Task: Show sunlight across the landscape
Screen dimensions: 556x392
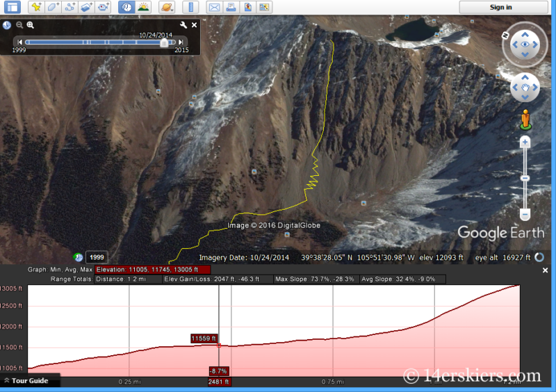Action: point(143,7)
